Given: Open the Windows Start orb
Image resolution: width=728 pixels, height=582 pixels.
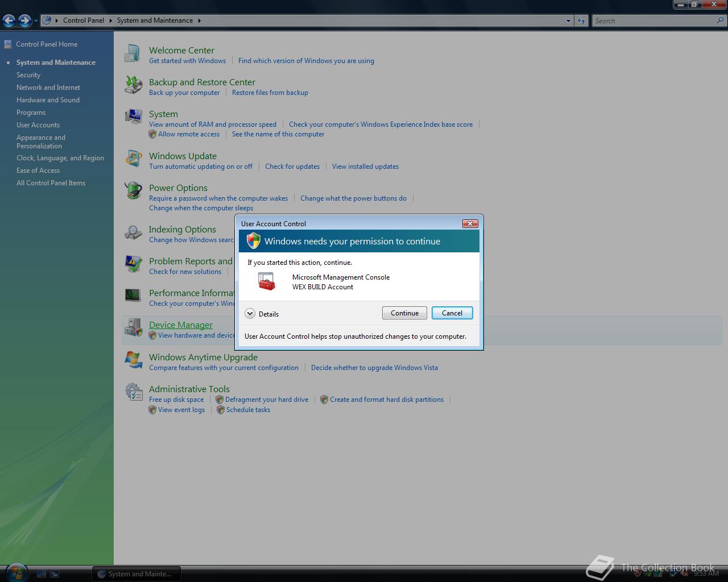Looking at the screenshot, I should pyautogui.click(x=15, y=572).
